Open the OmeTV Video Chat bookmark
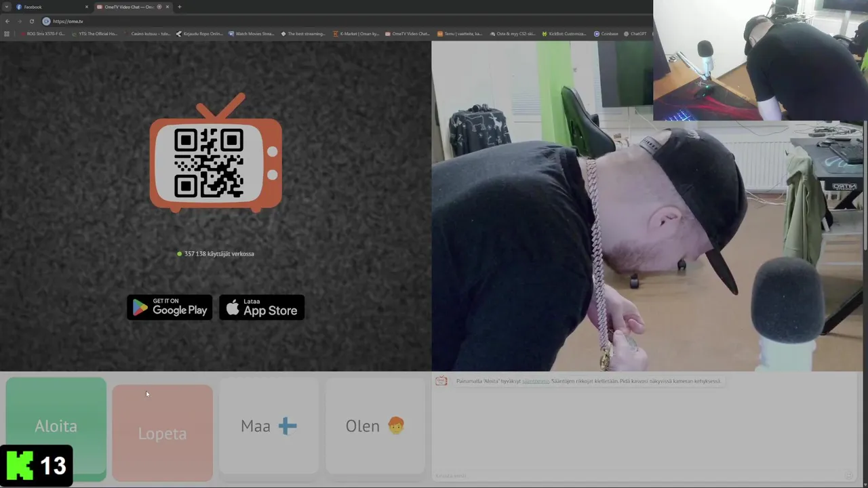The image size is (868, 488). point(408,34)
